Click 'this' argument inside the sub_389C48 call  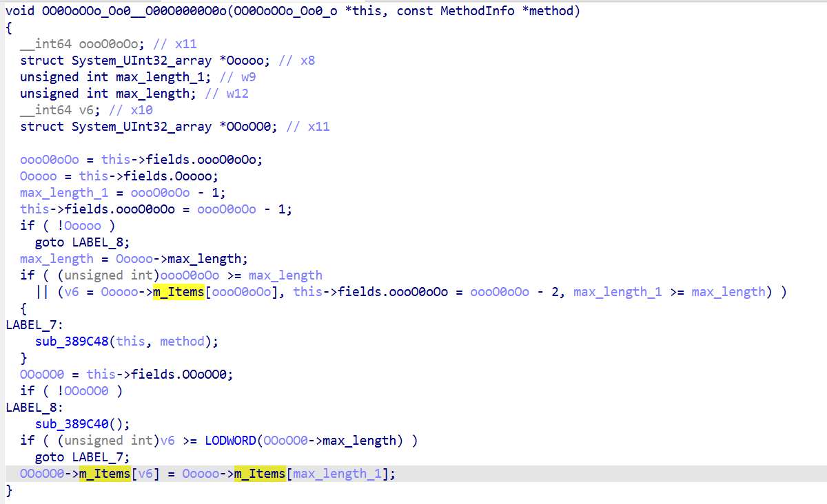click(x=130, y=342)
